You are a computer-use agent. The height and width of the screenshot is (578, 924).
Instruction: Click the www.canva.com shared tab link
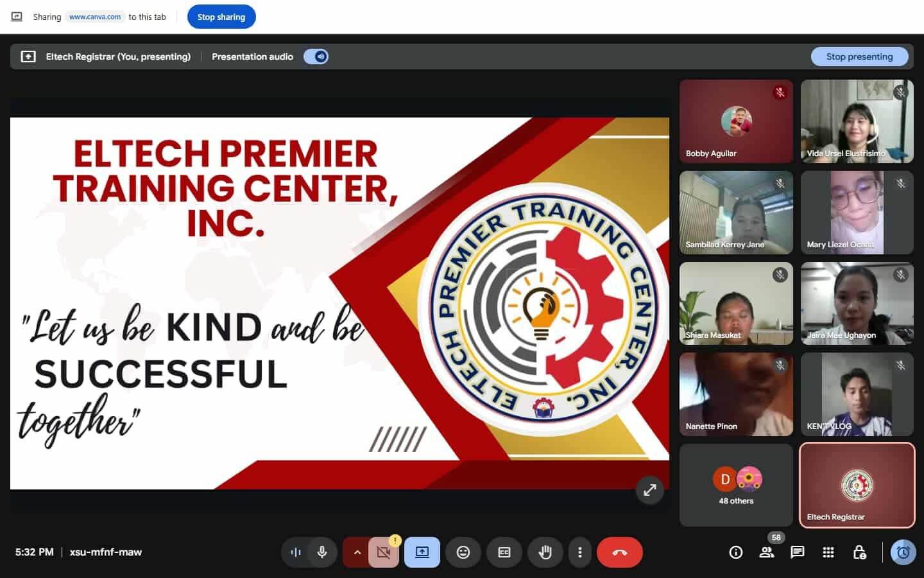point(95,17)
